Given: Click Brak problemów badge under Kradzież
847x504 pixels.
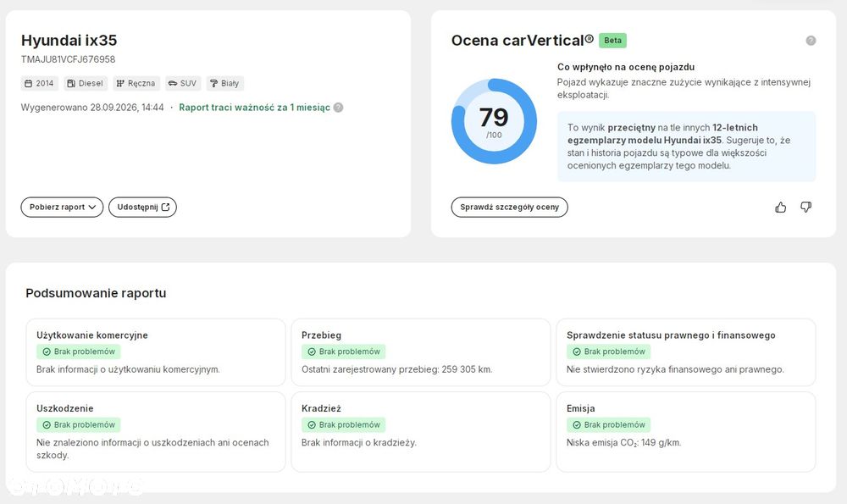Looking at the screenshot, I should point(344,425).
